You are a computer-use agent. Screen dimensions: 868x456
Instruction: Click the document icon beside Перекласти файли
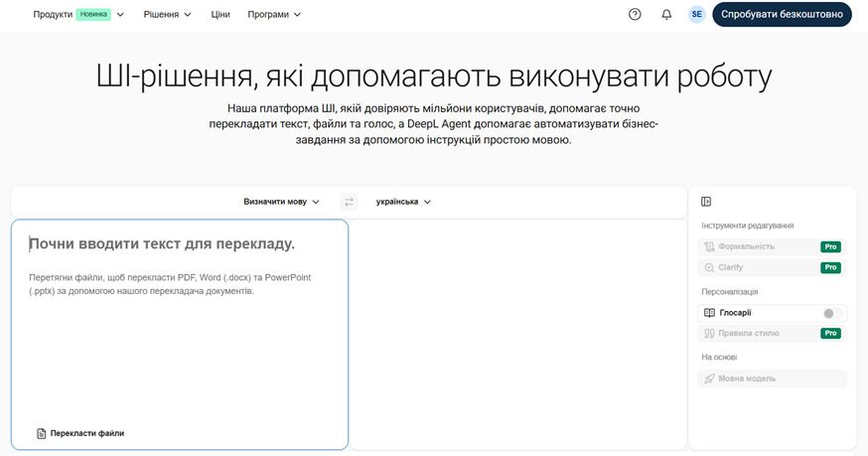(41, 433)
